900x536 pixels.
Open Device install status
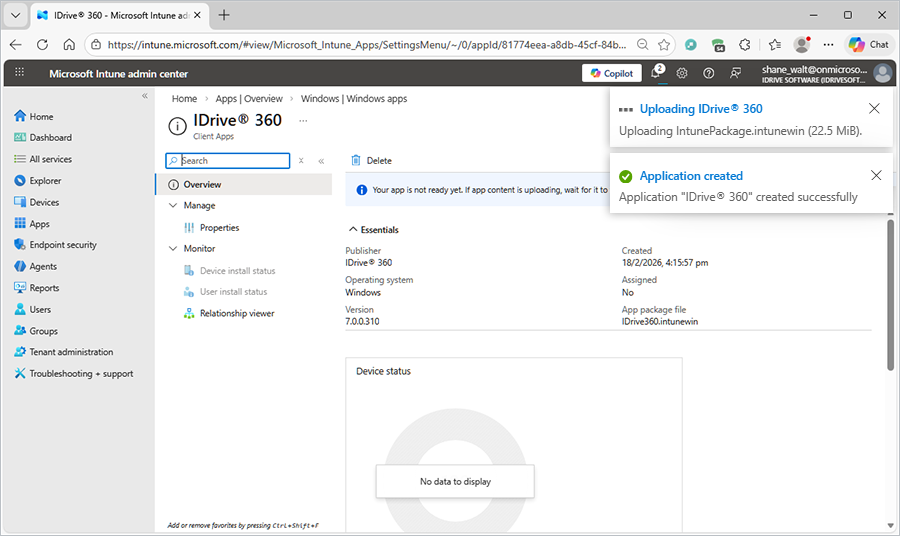pos(229,271)
